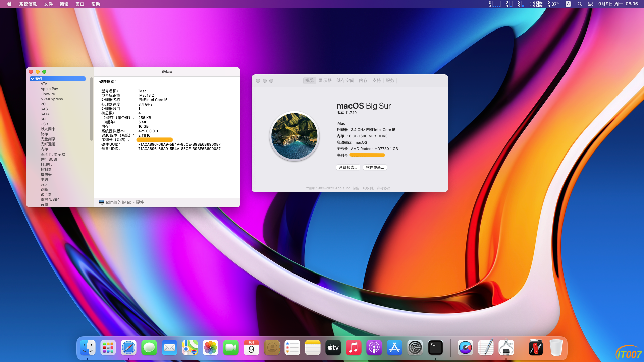Switch to the 显示器 tab
The image size is (644, 362).
[x=325, y=80]
